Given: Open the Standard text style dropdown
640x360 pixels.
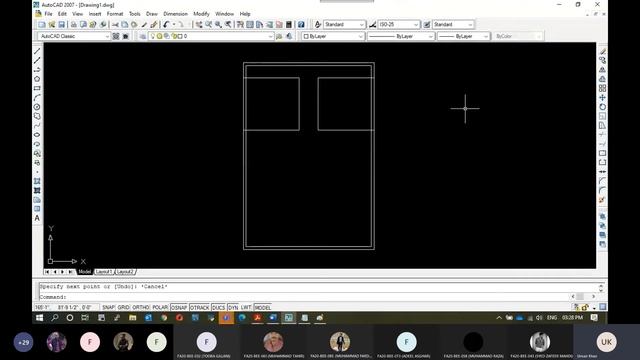Looking at the screenshot, I should [x=344, y=24].
